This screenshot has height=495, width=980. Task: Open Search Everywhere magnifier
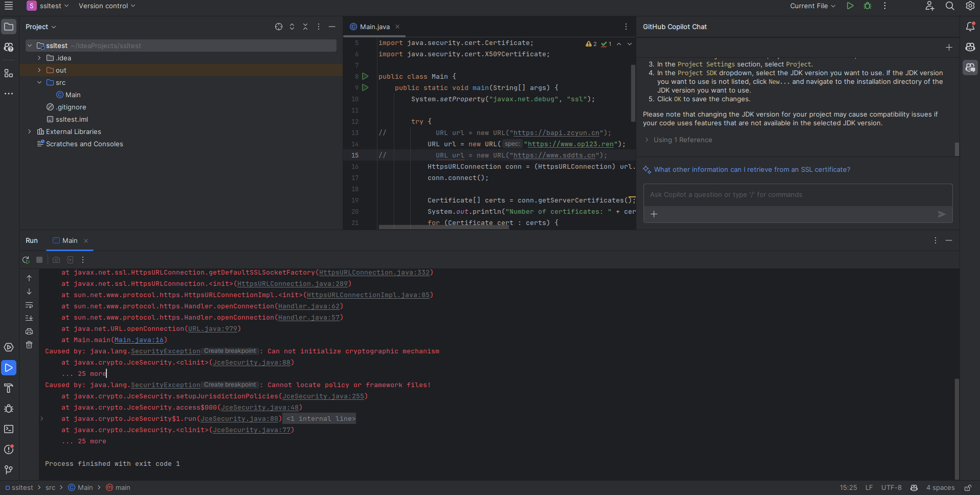point(950,6)
